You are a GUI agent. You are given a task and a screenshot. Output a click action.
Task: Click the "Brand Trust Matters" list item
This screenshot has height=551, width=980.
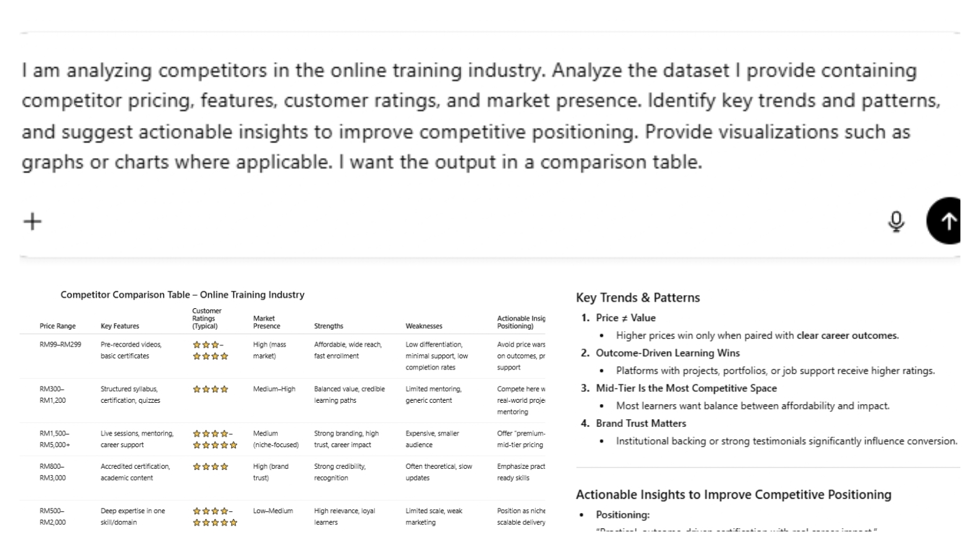(641, 423)
